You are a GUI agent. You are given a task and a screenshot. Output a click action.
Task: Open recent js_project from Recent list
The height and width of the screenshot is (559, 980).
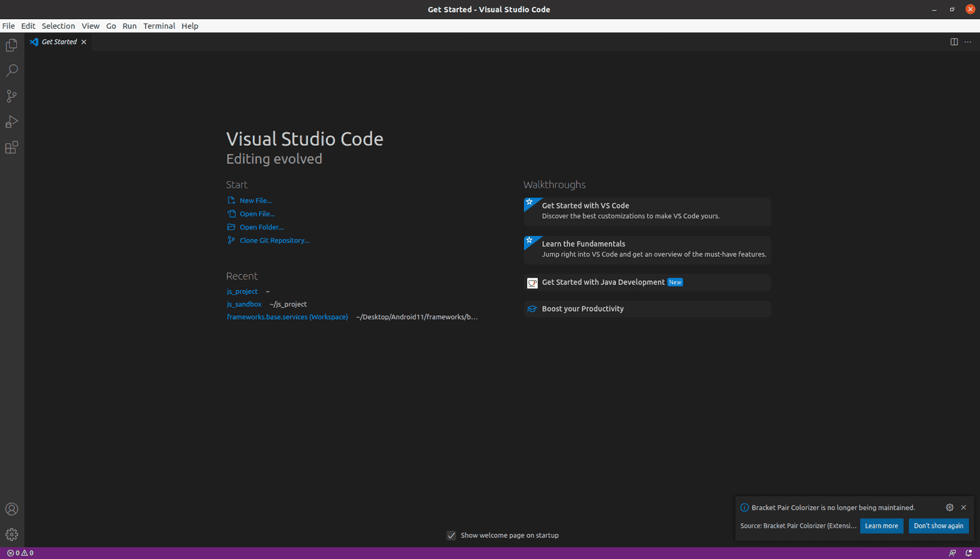click(242, 291)
